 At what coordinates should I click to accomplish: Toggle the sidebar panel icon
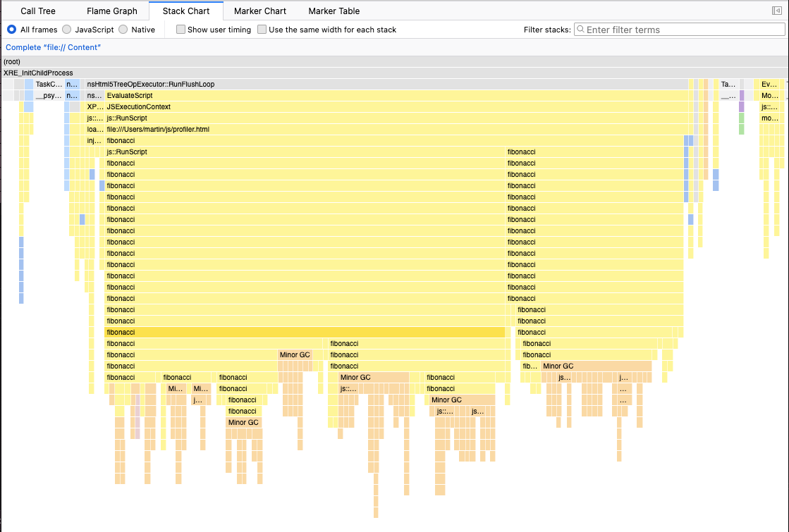(777, 11)
